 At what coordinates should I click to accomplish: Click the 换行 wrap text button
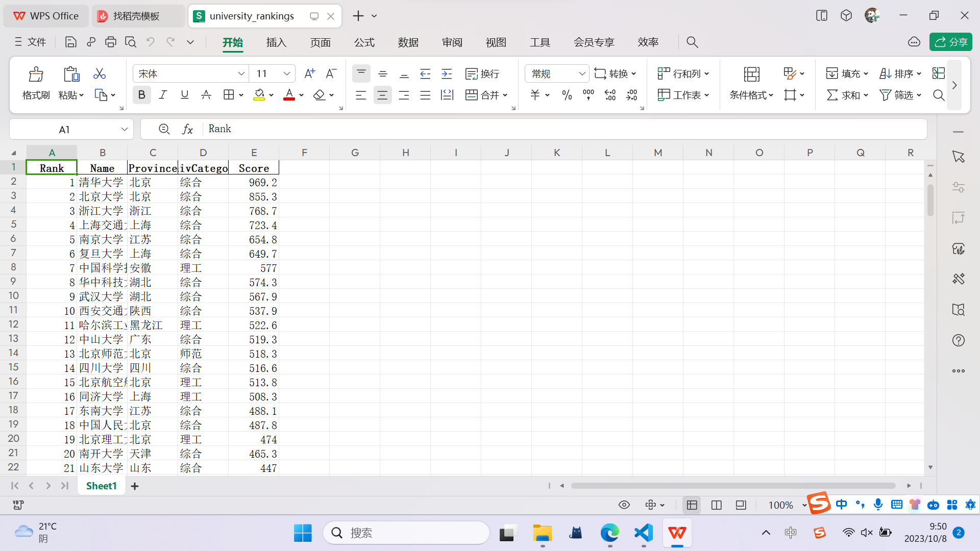(482, 74)
